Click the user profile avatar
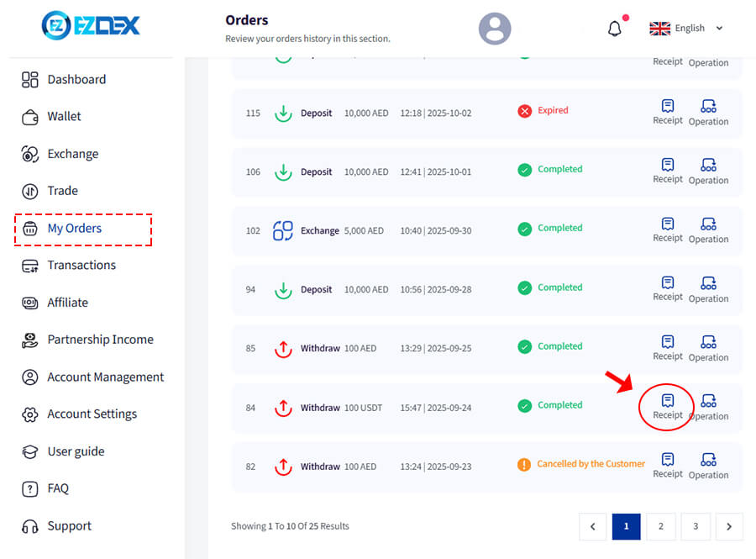The image size is (756, 559). point(495,29)
